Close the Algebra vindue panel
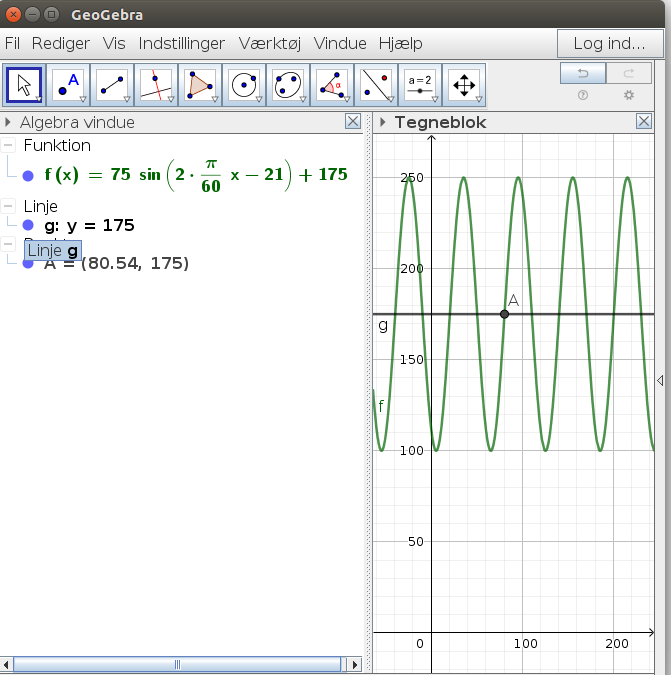Image resolution: width=671 pixels, height=675 pixels. (353, 121)
